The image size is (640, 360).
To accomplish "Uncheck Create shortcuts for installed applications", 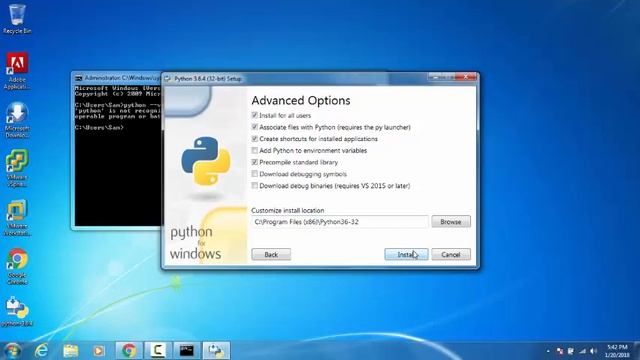I will [x=255, y=139].
